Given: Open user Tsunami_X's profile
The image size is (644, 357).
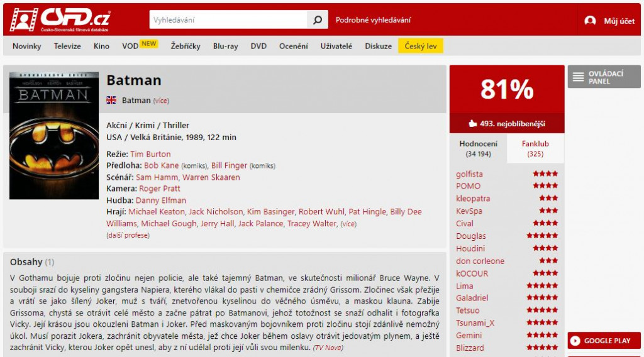Looking at the screenshot, I should [x=475, y=323].
